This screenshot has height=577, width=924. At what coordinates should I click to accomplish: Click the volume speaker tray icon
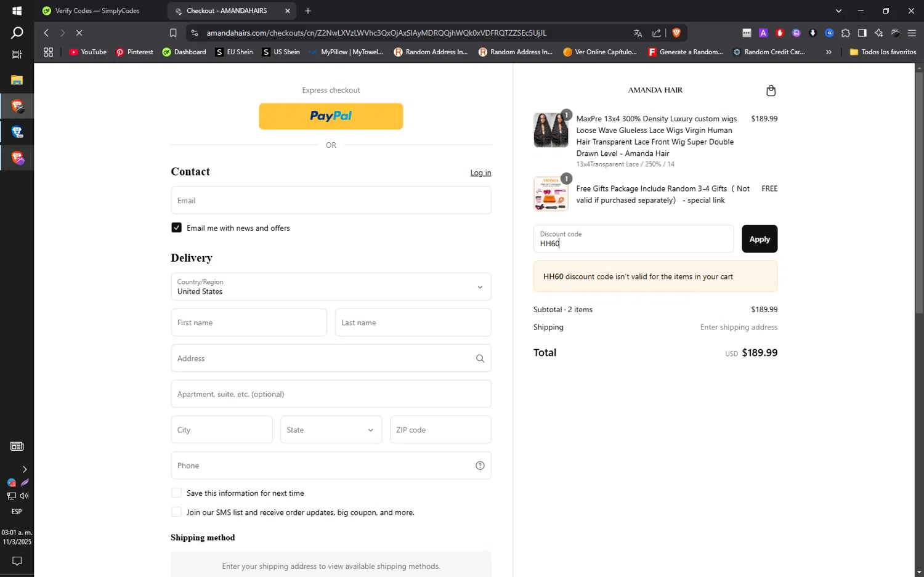[x=24, y=496]
